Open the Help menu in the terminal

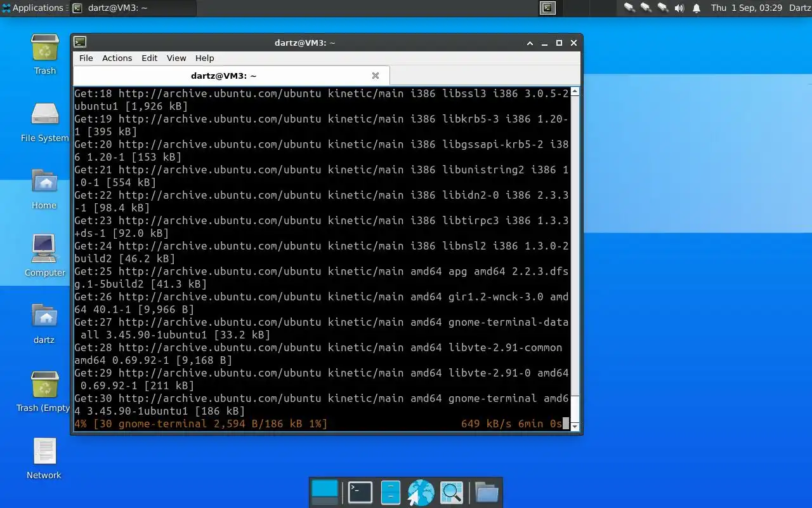204,58
